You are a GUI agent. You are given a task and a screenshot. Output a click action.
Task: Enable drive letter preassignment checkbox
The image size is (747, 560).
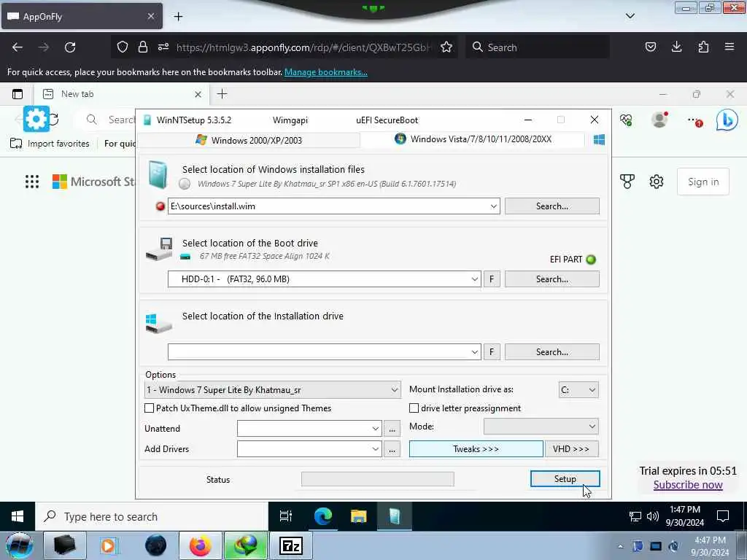pos(414,408)
